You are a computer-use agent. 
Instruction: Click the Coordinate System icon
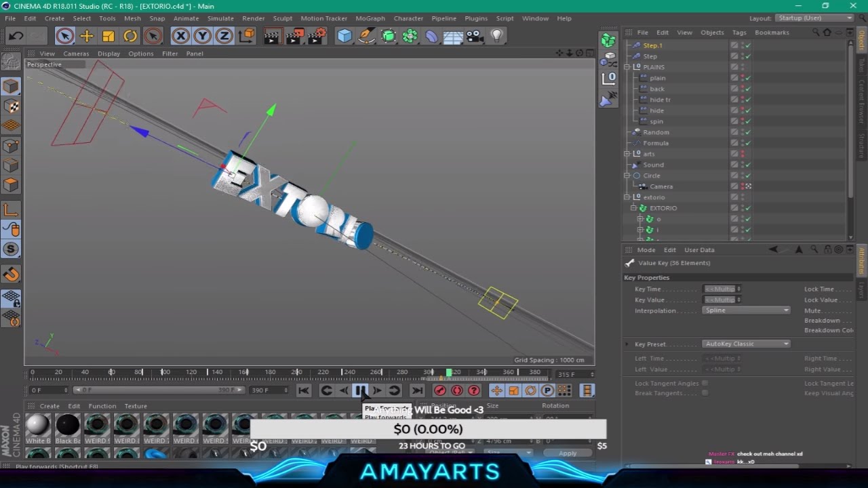(247, 36)
